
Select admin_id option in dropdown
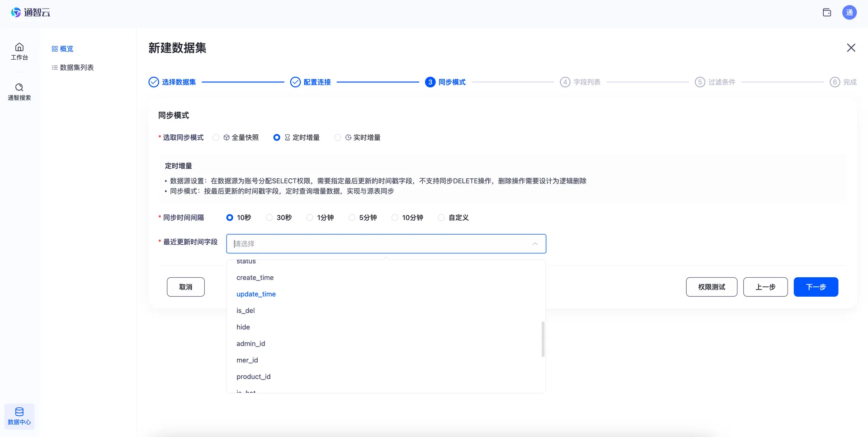pos(386,344)
